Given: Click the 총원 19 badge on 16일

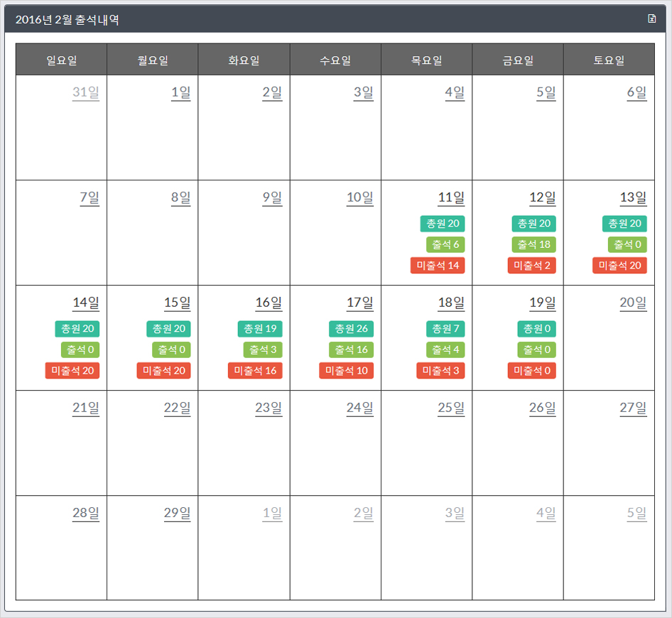Looking at the screenshot, I should (260, 329).
